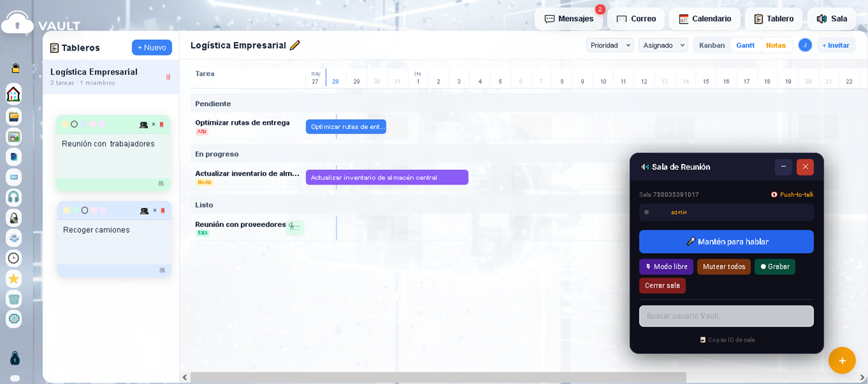The width and height of the screenshot is (868, 384).
Task: Open the clock icon in the sidebar
Action: 14,258
